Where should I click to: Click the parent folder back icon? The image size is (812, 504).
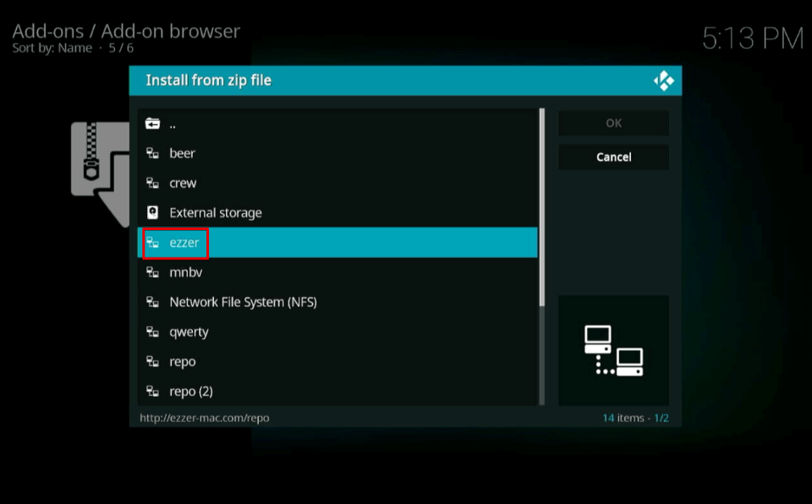point(152,123)
